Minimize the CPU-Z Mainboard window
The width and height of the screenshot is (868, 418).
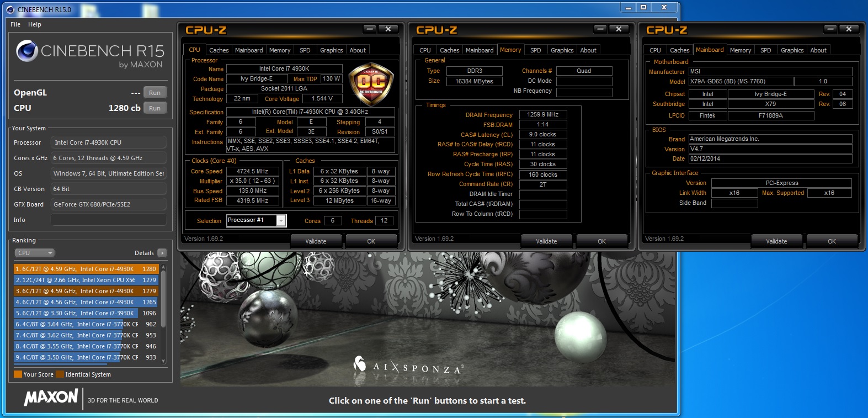[830, 29]
